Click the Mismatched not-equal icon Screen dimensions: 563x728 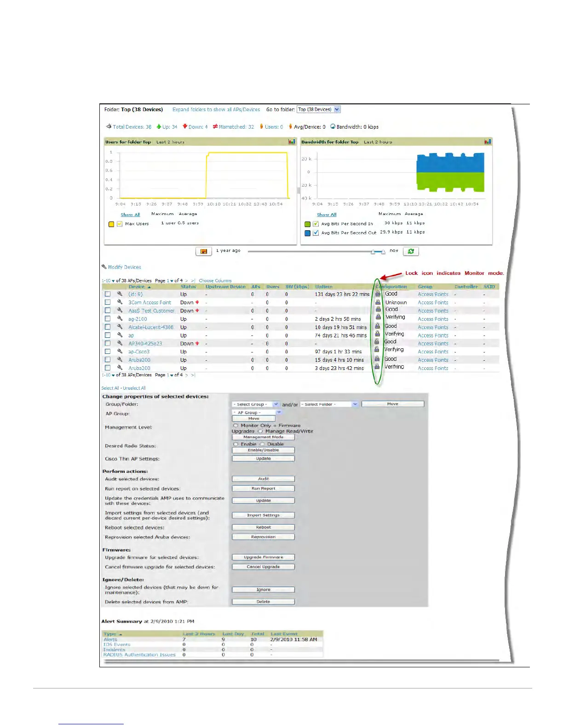pos(215,126)
